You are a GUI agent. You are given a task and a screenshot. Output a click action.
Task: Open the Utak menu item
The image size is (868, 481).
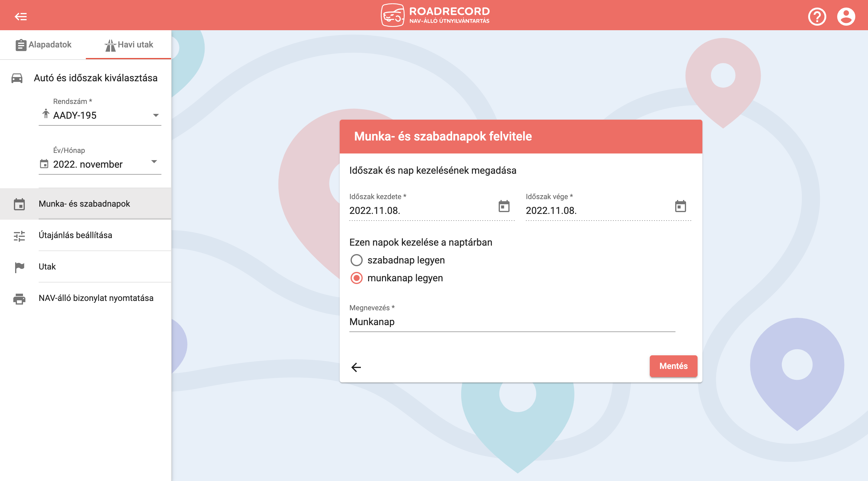[86, 266]
